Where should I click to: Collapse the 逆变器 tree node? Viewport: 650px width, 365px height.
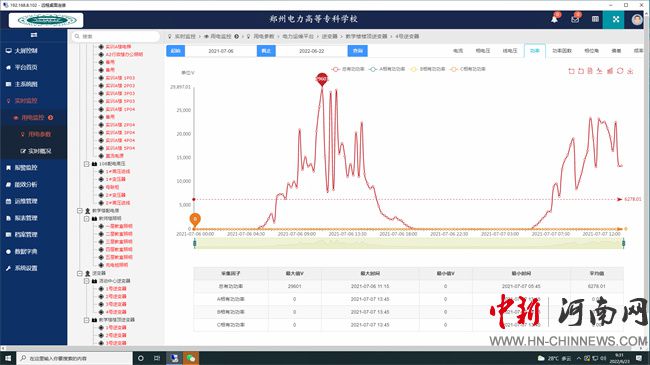point(80,273)
